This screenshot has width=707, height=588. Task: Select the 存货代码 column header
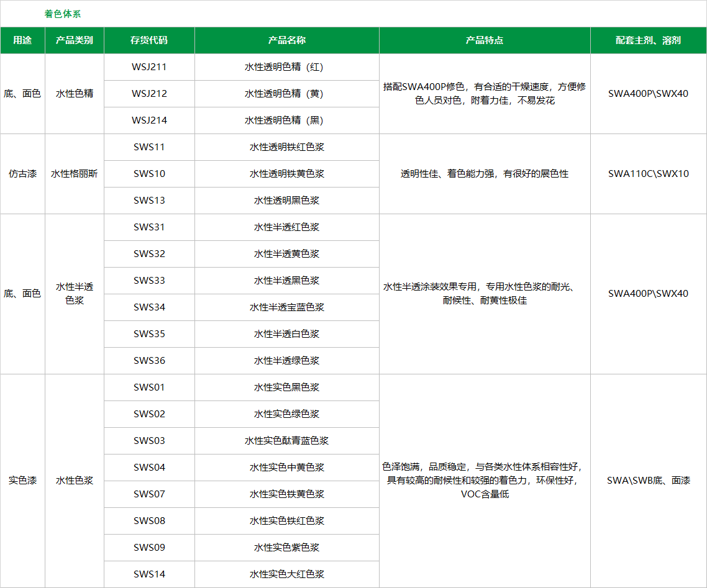(149, 40)
